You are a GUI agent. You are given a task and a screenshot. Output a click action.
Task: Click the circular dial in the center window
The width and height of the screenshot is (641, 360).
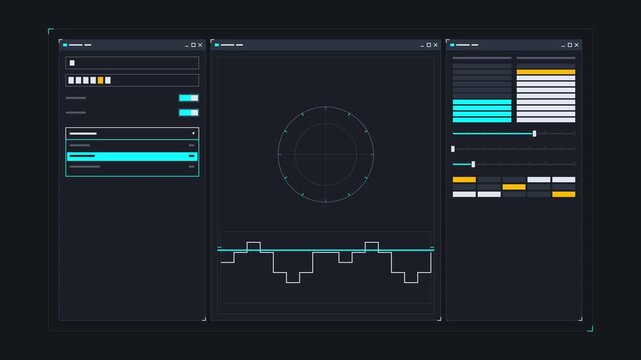point(326,154)
